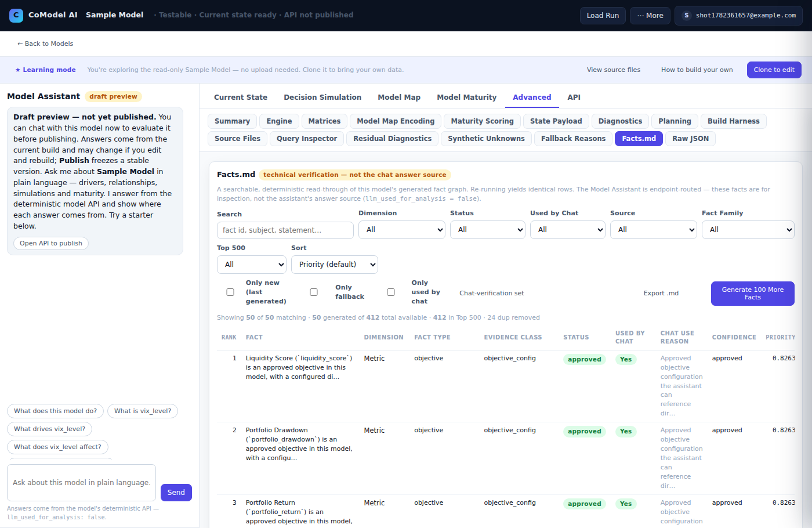The image size is (812, 528).
Task: Click the Load Run button
Action: pyautogui.click(x=603, y=16)
